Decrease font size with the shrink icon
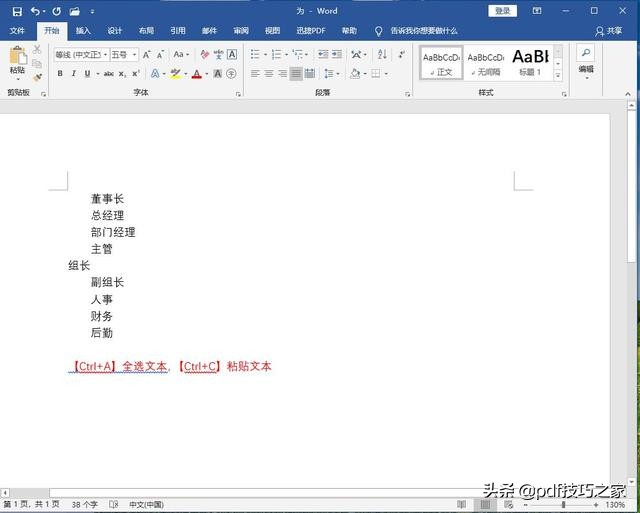This screenshot has width=640, height=513. pyautogui.click(x=160, y=55)
